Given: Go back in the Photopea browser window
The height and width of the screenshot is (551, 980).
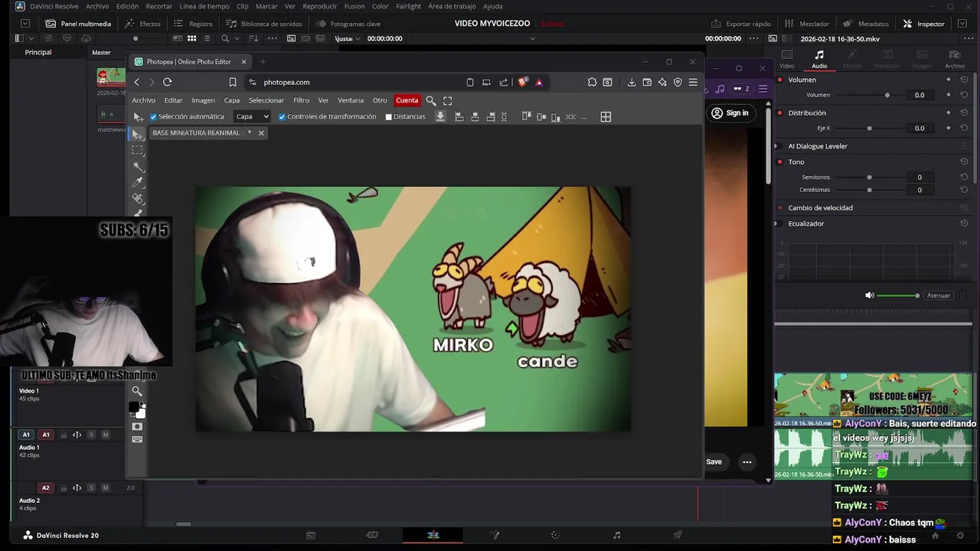Looking at the screenshot, I should coord(137,82).
